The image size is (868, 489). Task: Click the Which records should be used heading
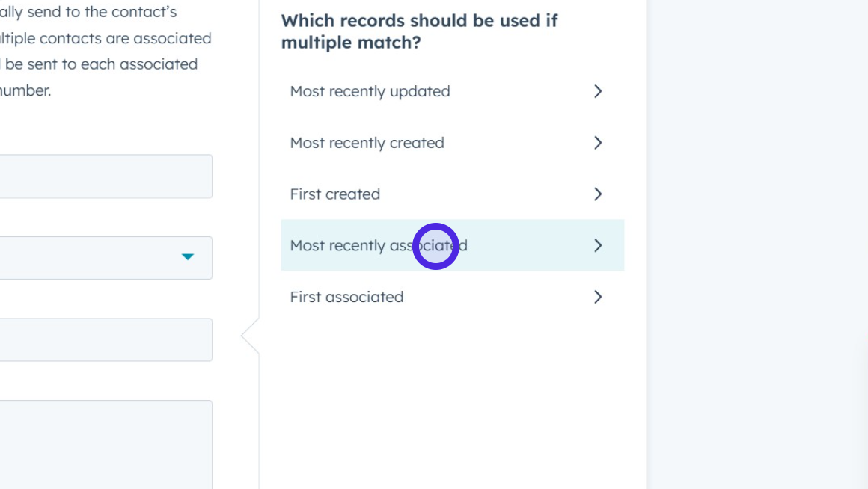pyautogui.click(x=419, y=31)
